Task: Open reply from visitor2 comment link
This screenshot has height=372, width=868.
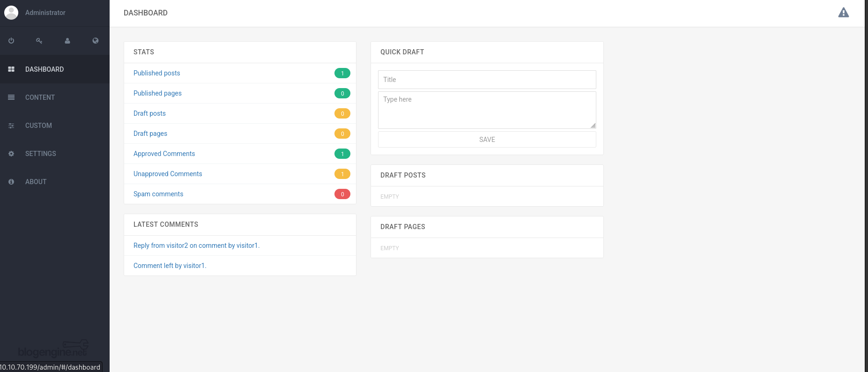Action: click(196, 246)
